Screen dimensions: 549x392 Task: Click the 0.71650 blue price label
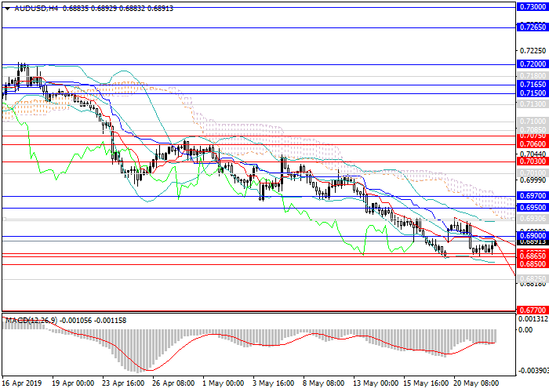[531, 84]
